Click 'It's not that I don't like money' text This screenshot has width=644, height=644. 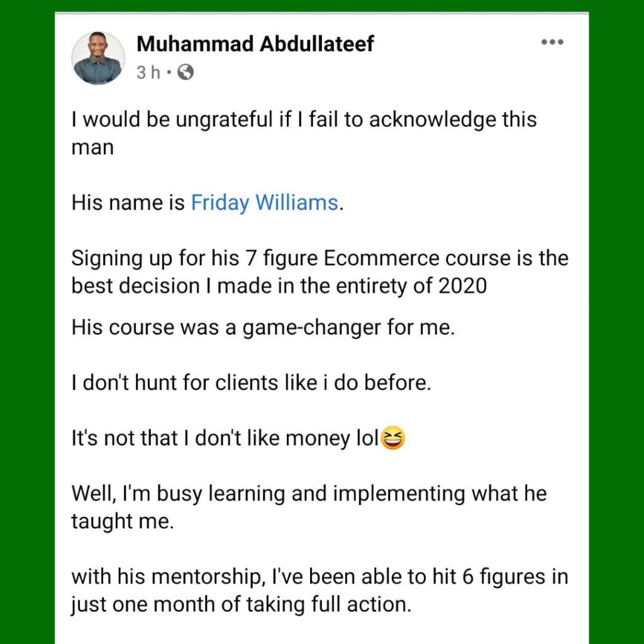(225, 438)
